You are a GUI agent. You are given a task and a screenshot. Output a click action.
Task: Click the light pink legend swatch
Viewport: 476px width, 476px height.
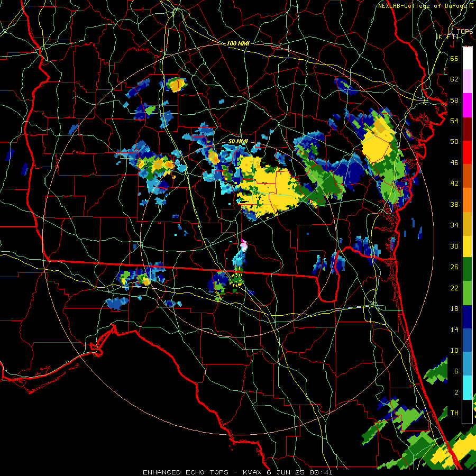[467, 81]
